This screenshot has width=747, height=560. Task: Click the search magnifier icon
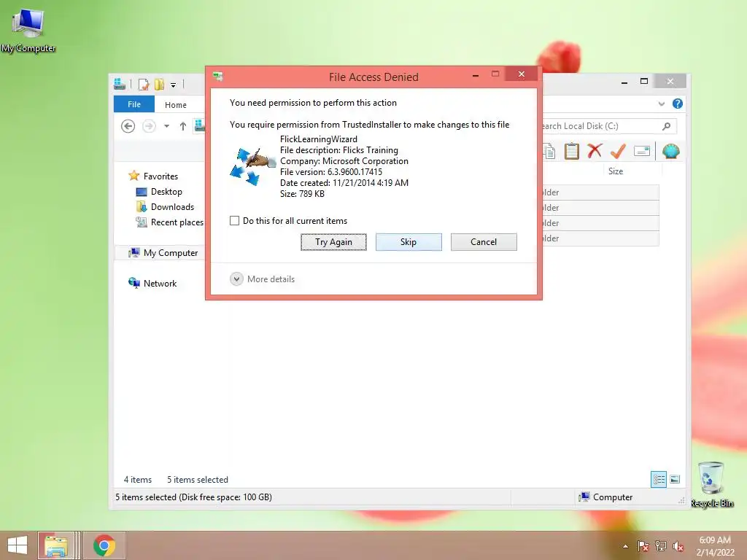[667, 126]
